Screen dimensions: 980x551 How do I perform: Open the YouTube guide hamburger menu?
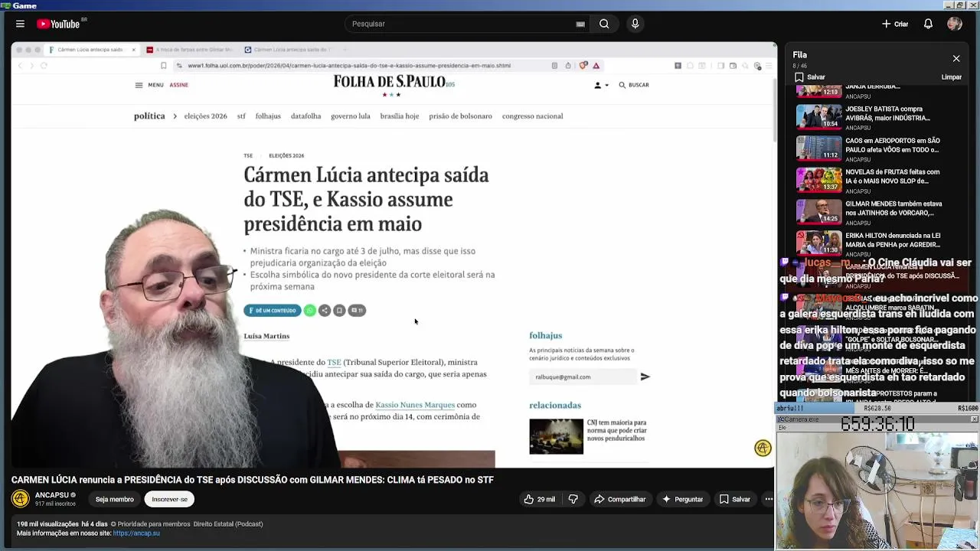[20, 24]
